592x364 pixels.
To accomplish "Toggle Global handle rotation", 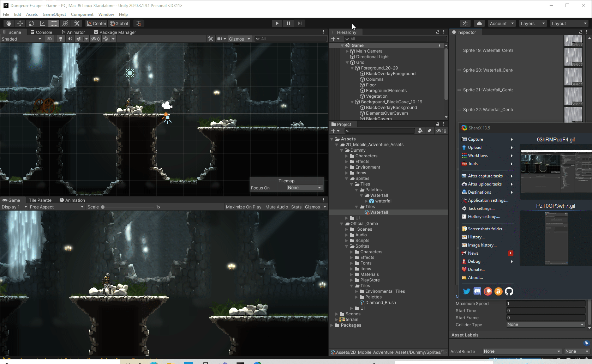I will click(119, 23).
